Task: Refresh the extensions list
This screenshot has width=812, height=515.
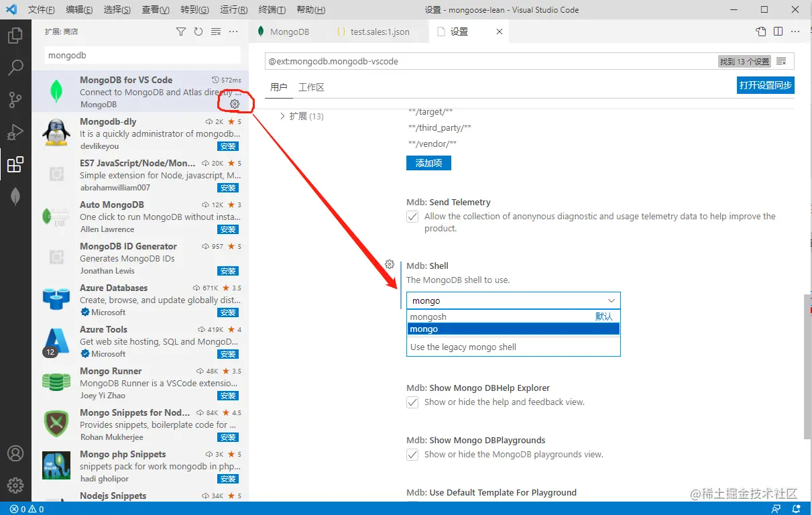Action: click(x=198, y=32)
